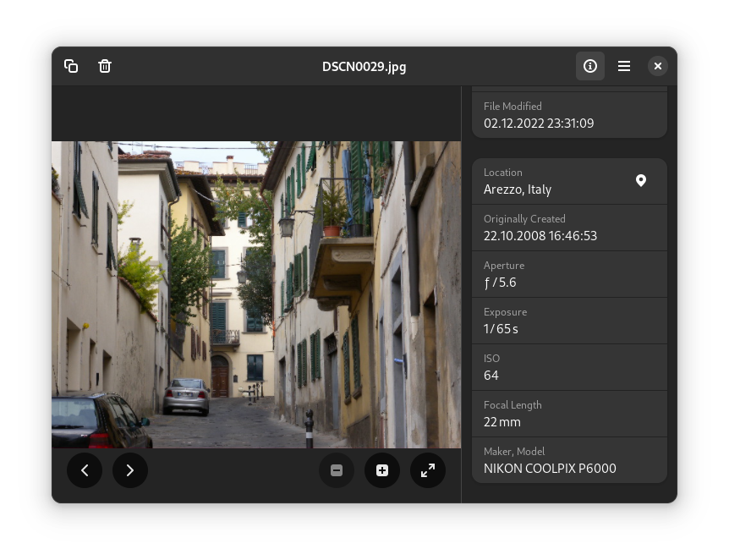Zoom in with the plus button
Screen dimensions: 729x560
click(382, 470)
